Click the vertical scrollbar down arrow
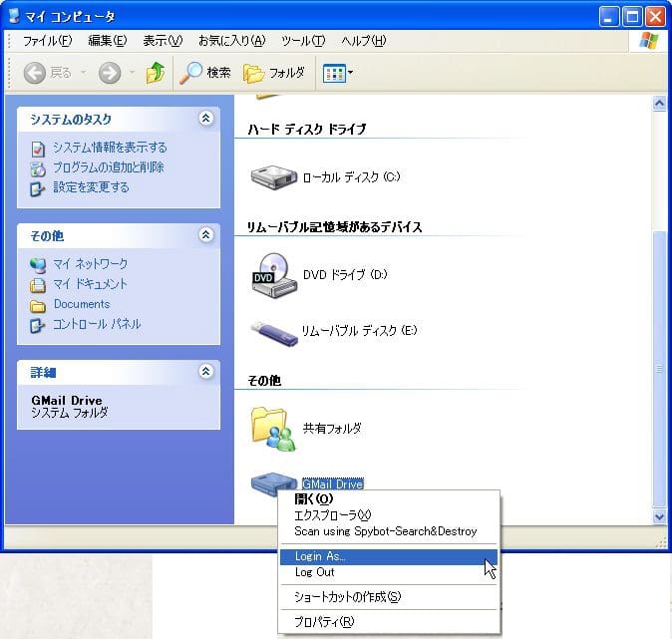The image size is (672, 639). click(658, 517)
